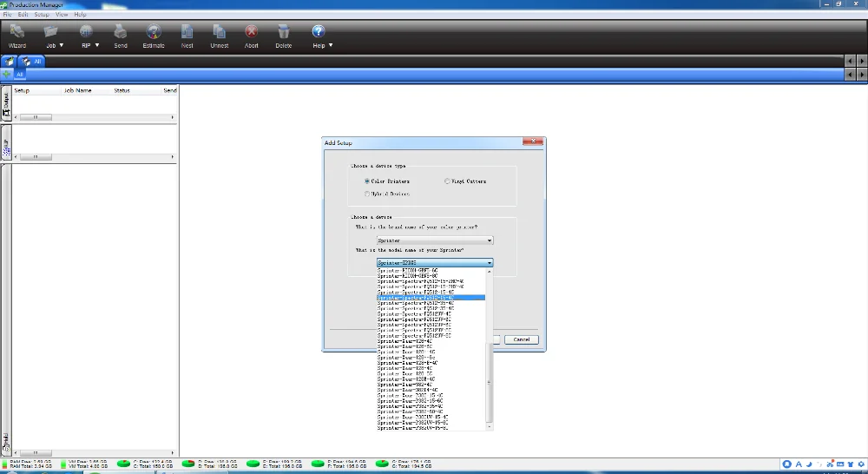
Task: Open the File menu
Action: click(7, 15)
